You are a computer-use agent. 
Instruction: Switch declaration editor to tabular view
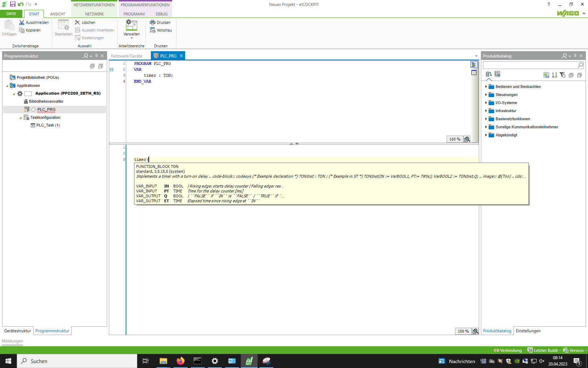point(474,73)
